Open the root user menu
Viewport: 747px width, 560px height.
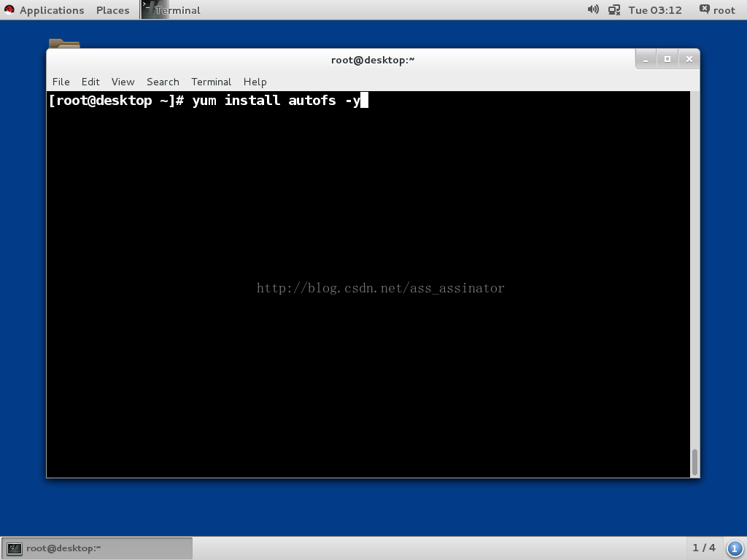pyautogui.click(x=717, y=10)
